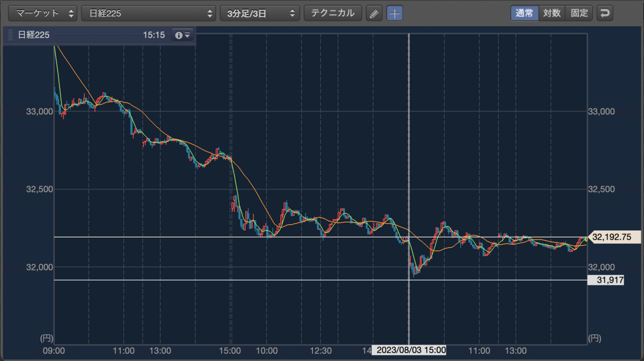This screenshot has width=644, height=361.
Task: Click the 日経225 panel header label
Action: pos(34,35)
